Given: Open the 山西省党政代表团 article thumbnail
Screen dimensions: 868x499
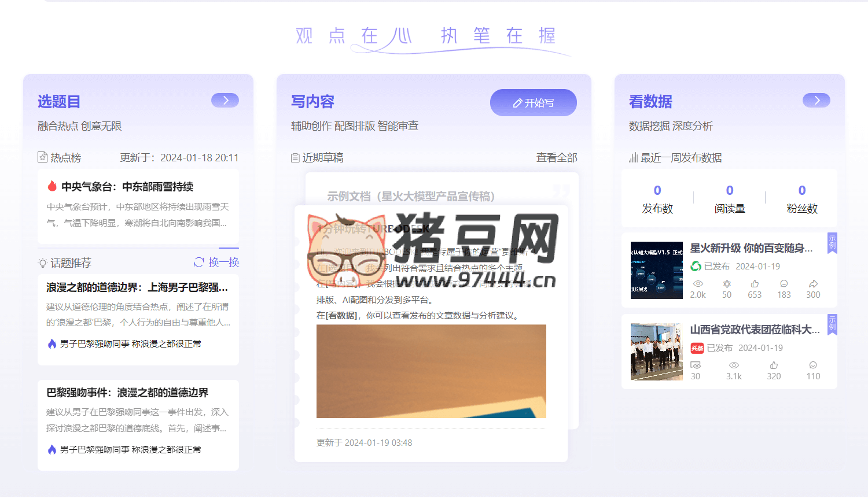Looking at the screenshot, I should point(656,352).
